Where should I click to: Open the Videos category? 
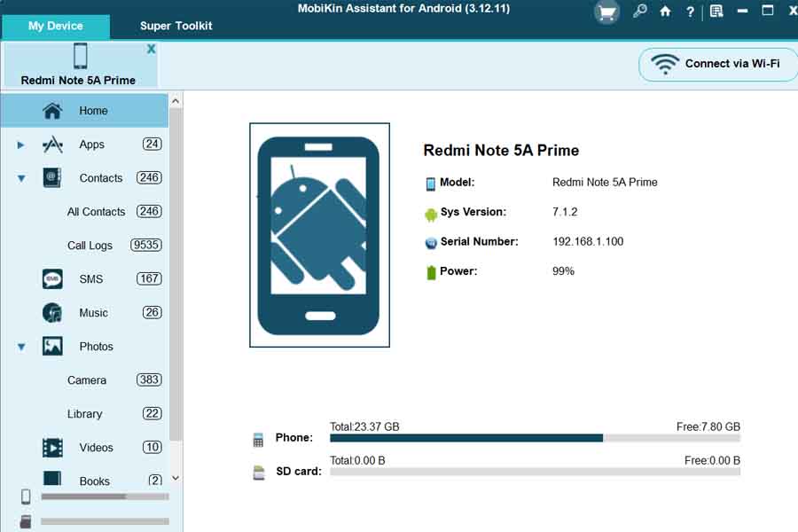tap(96, 448)
